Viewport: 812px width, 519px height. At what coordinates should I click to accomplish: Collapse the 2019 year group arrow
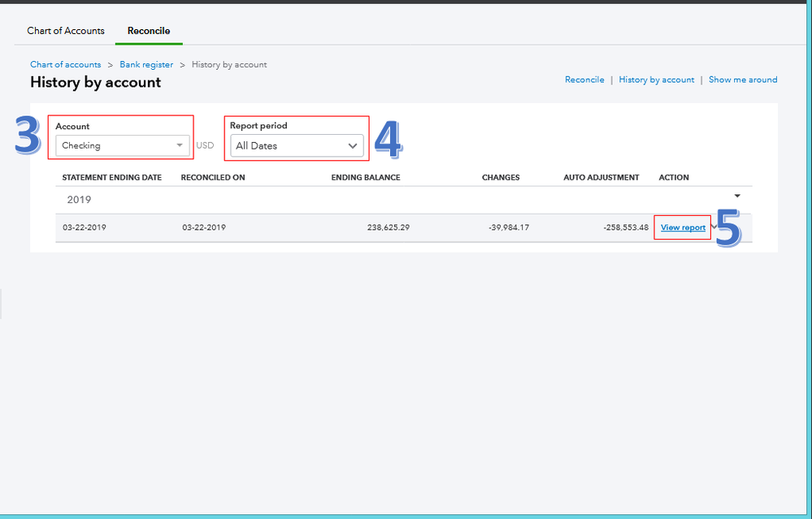click(737, 196)
